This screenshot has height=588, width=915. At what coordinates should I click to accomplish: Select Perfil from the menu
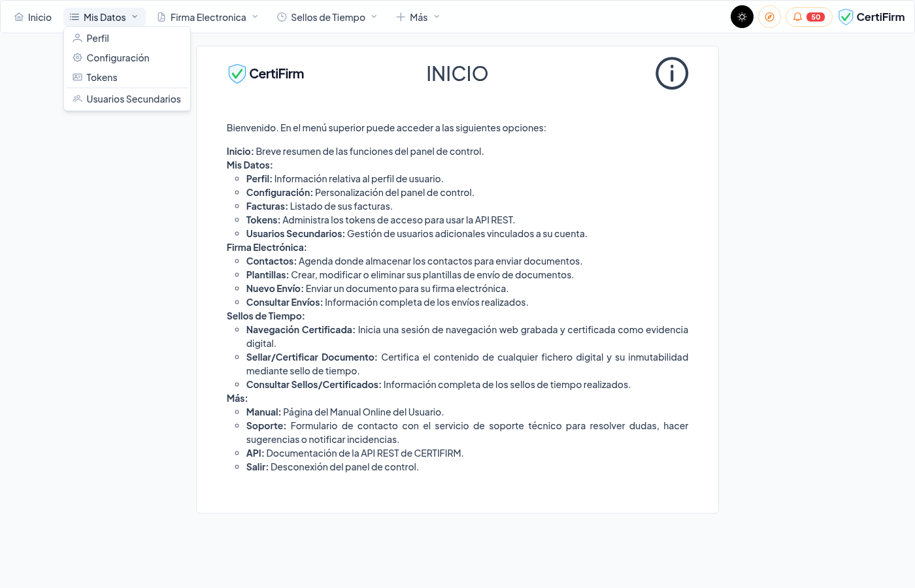click(x=127, y=38)
